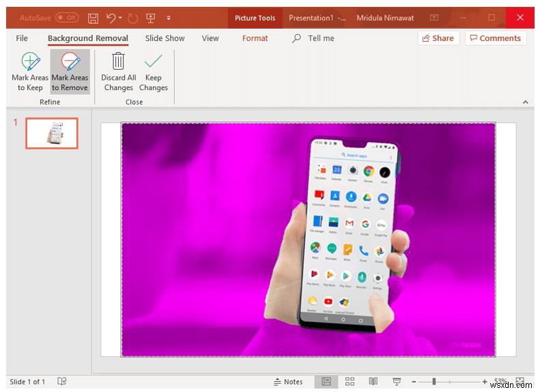Click the Mridula Nimawat account name

pos(385,18)
